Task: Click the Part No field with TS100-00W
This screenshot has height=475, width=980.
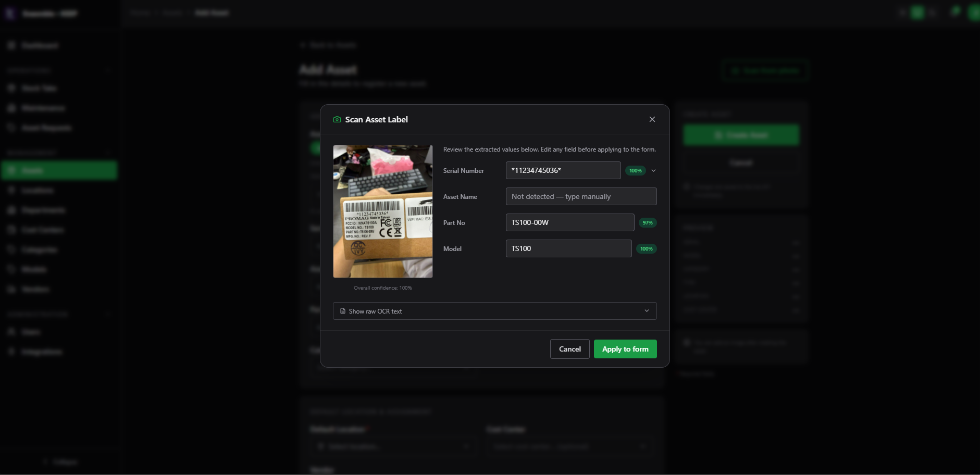Action: [x=570, y=222]
